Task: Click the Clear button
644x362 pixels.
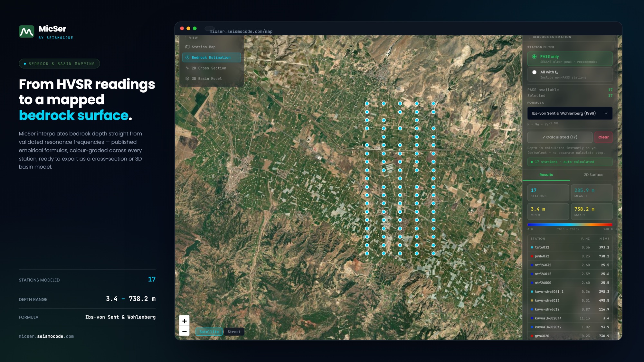Action: [603, 137]
